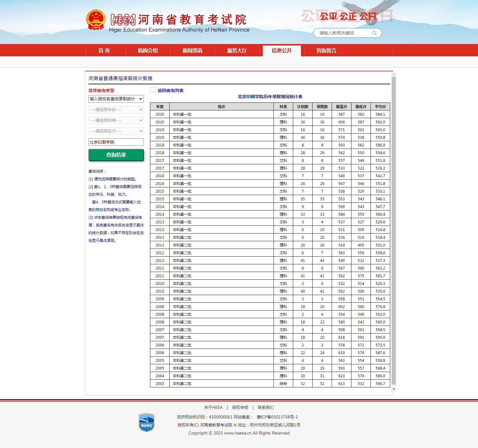The width and height of the screenshot is (478, 448).
Task: Click the scrollbar down arrow
Action: (394, 389)
